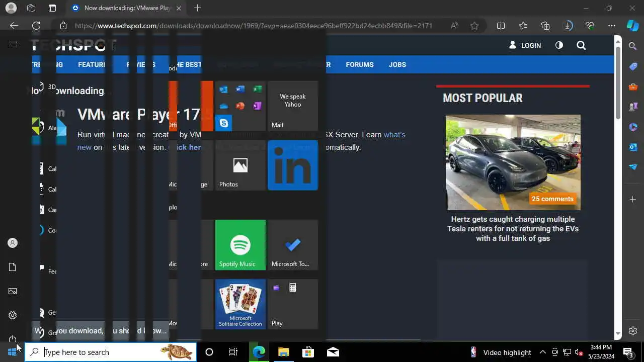This screenshot has width=644, height=362.
Task: Open the Games sidebar icon
Action: point(633,107)
